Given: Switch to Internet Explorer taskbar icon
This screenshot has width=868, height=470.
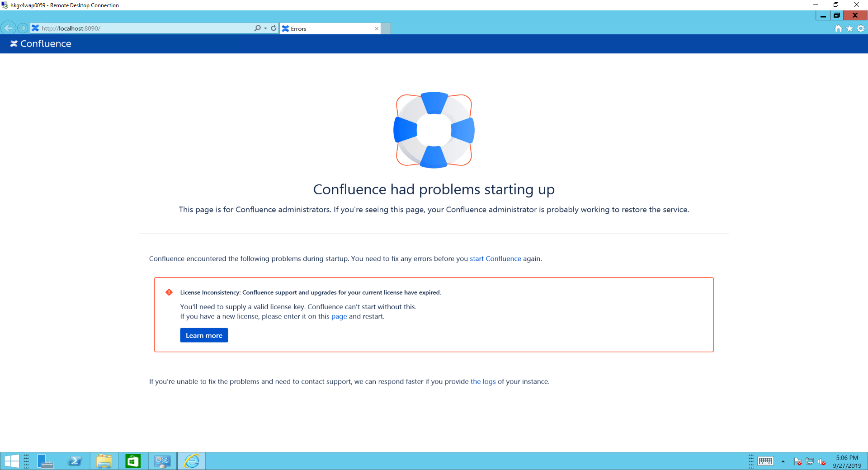Looking at the screenshot, I should 192,461.
